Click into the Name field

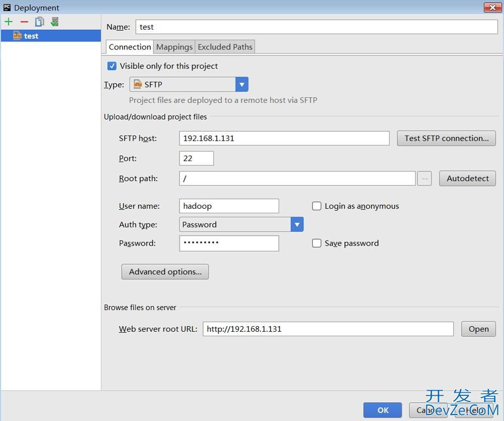pyautogui.click(x=317, y=27)
